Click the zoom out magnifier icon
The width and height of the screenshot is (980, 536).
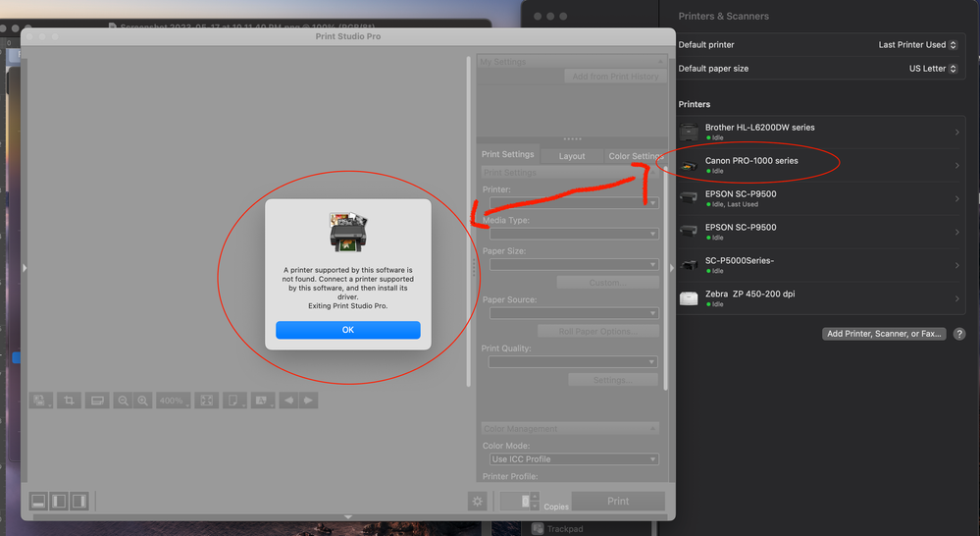[x=124, y=401]
